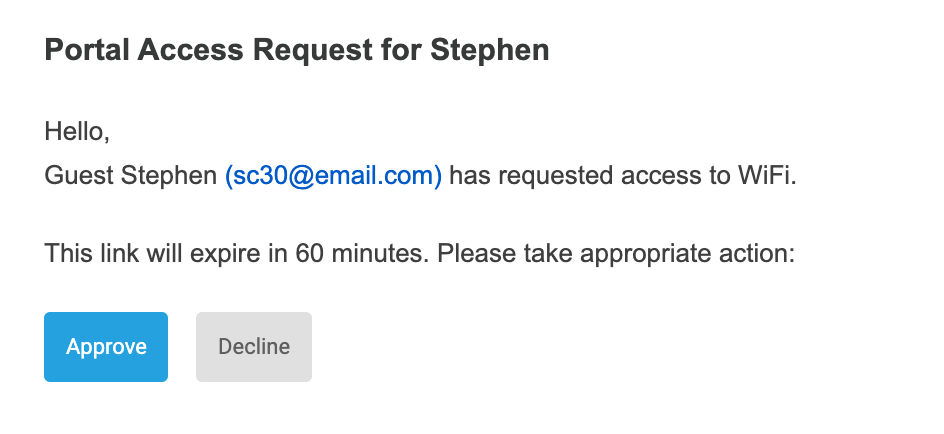This screenshot has width=944, height=434.
Task: Click Please take appropriate action text
Action: [x=616, y=254]
